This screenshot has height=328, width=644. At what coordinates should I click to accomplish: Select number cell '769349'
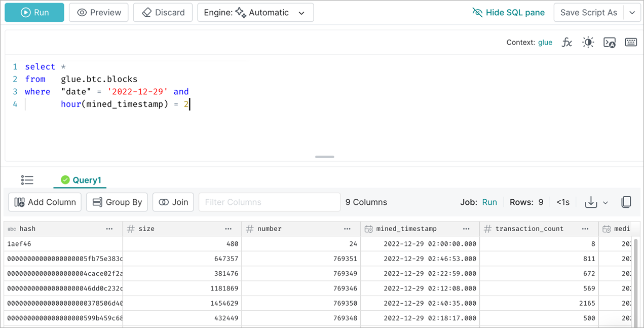click(x=301, y=273)
